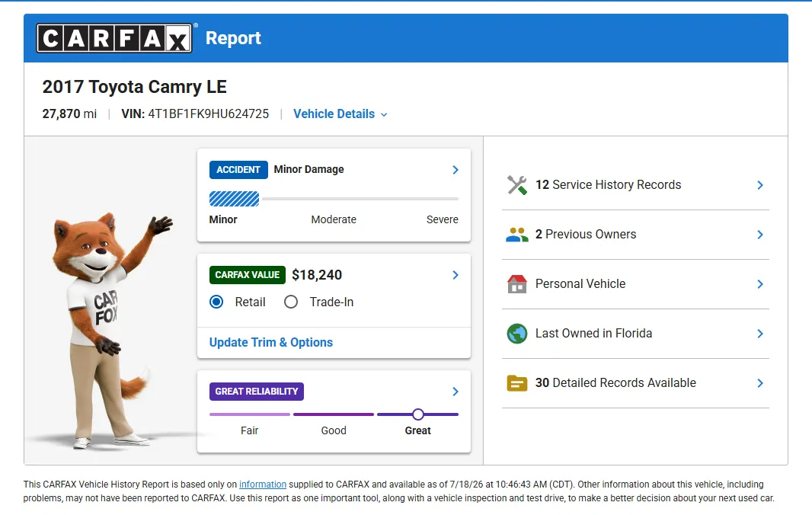The width and height of the screenshot is (812, 515).
Task: Click the $18,240 value amount
Action: pyautogui.click(x=317, y=275)
